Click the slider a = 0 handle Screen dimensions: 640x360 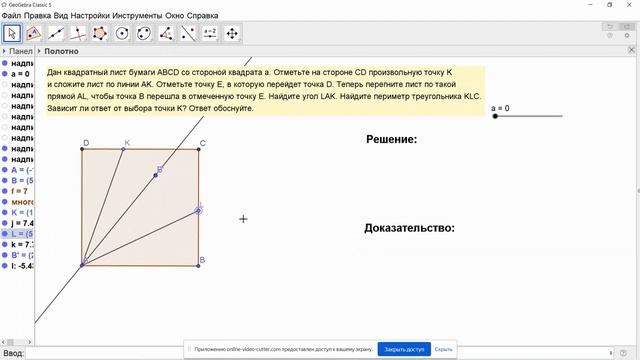click(x=495, y=116)
